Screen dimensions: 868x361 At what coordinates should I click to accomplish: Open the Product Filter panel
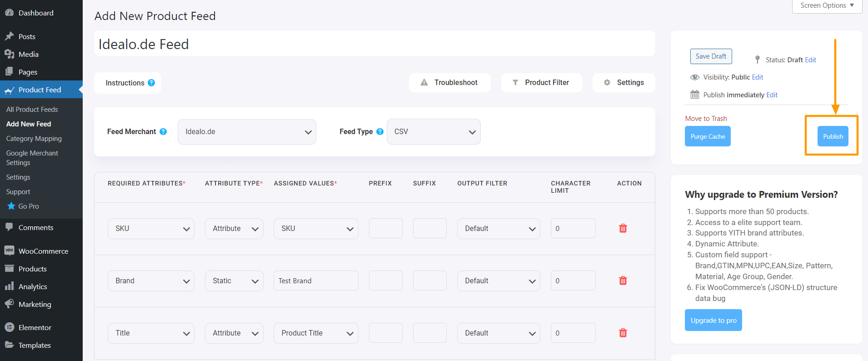tap(541, 83)
